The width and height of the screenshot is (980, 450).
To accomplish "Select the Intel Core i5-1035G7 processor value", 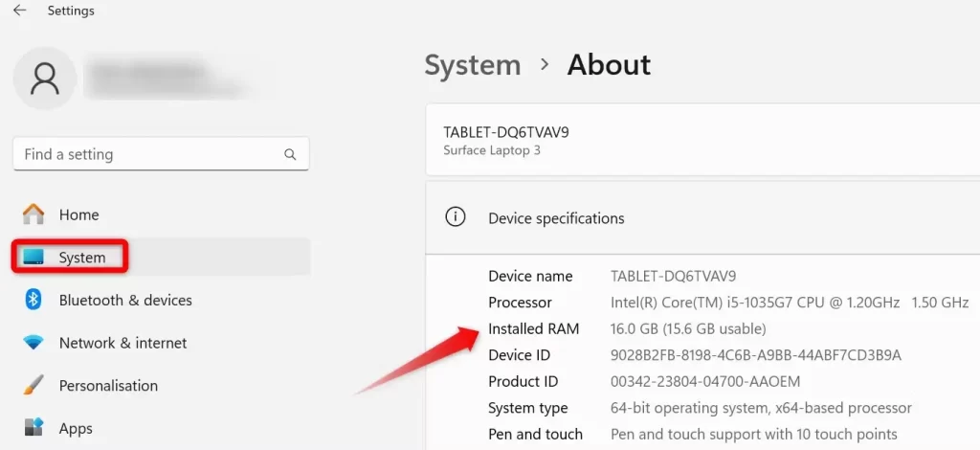I will (790, 303).
